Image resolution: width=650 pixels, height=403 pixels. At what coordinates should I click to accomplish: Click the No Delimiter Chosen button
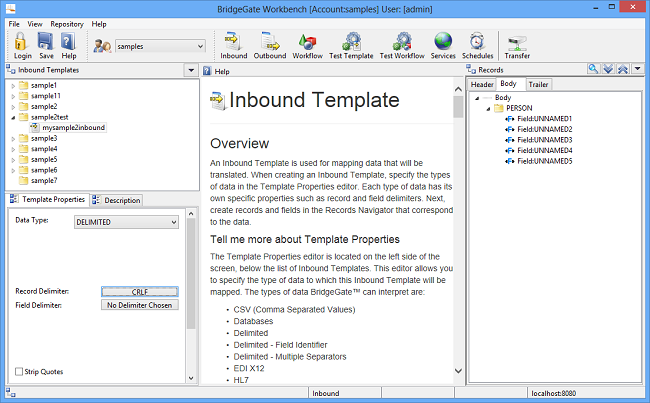[140, 305]
